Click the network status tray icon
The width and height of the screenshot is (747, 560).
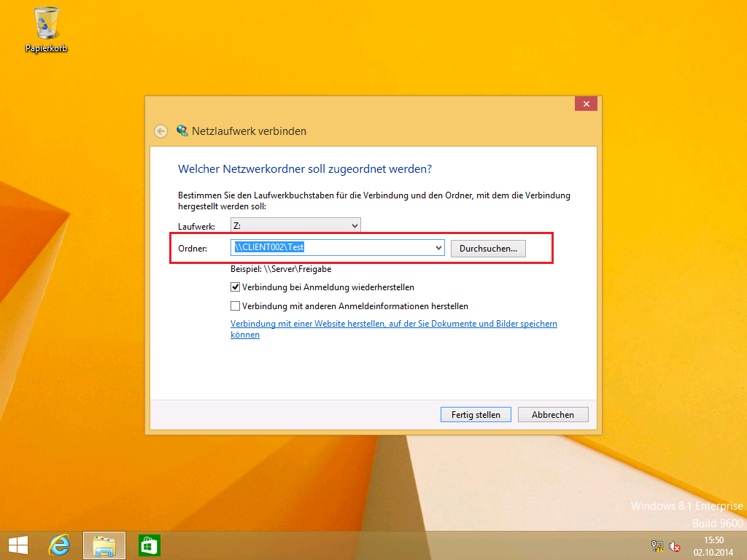coord(657,545)
